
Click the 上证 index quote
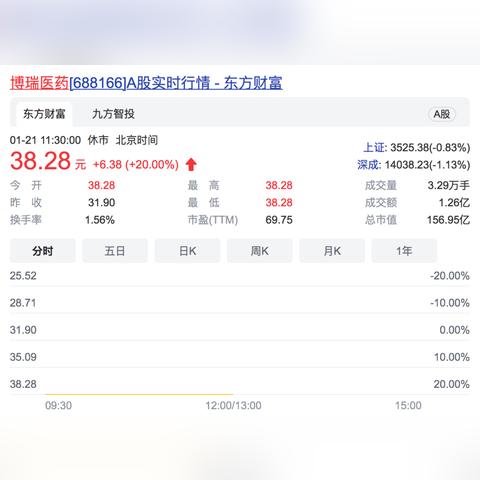417,147
